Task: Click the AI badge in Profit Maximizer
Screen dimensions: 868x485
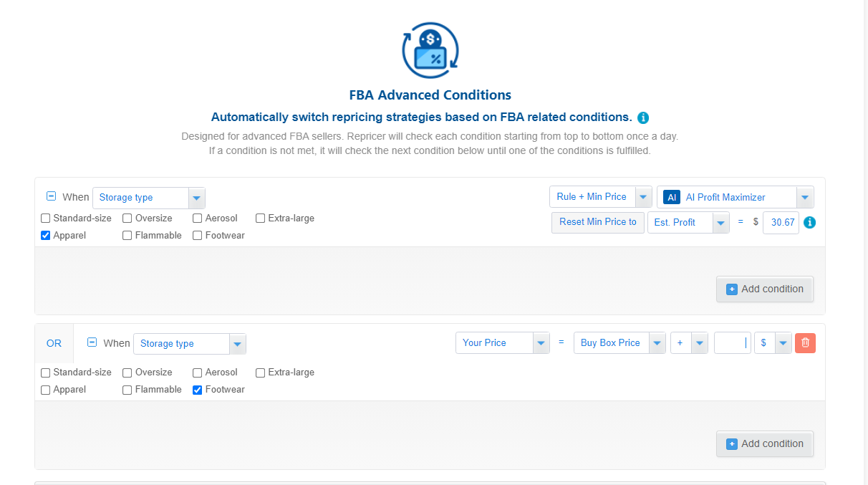Action: click(672, 197)
